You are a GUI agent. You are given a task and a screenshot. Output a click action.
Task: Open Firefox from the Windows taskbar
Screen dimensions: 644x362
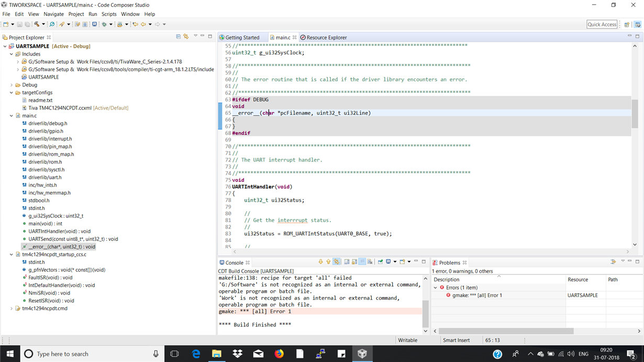click(279, 354)
